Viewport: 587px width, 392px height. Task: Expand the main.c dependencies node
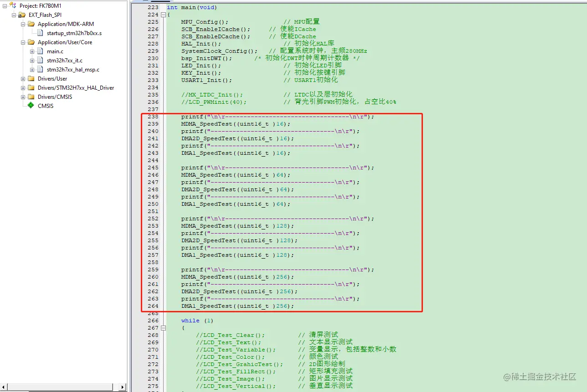click(x=32, y=51)
